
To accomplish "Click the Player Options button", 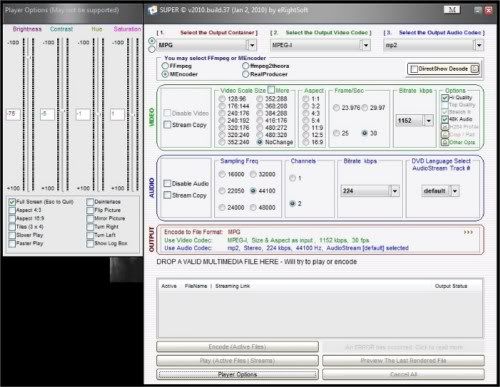I will [x=237, y=374].
